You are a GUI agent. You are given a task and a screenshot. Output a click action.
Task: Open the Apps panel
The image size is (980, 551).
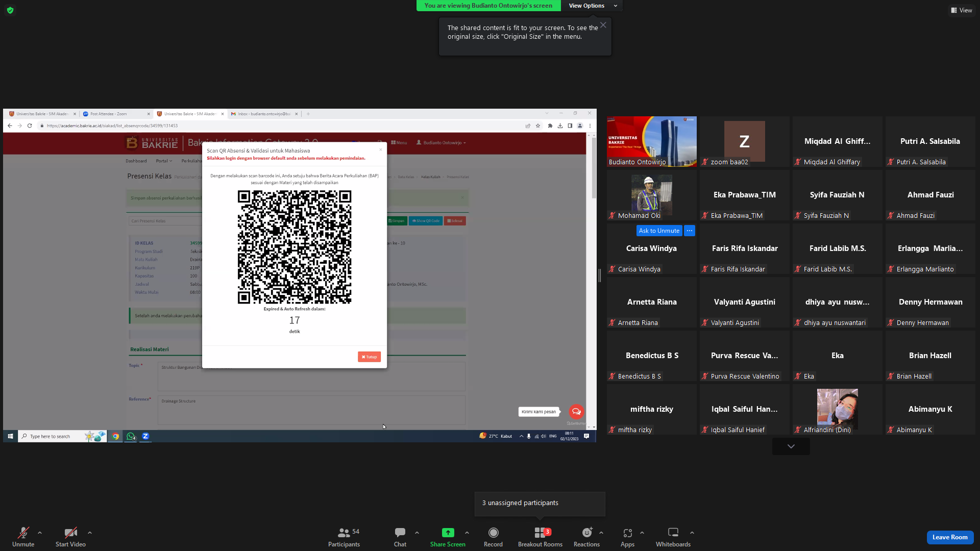tap(627, 537)
